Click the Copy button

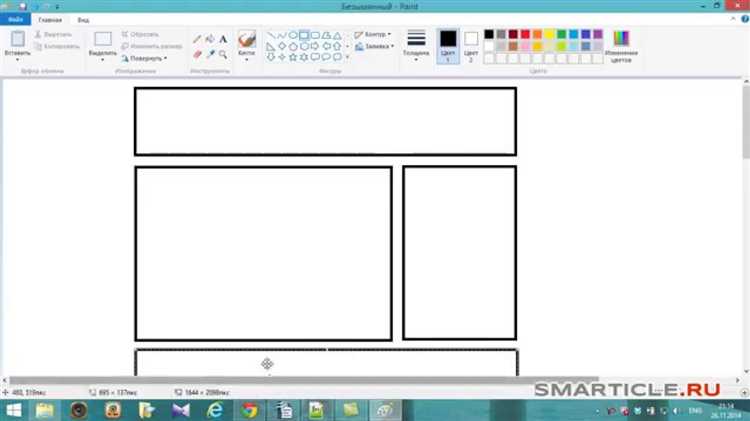[x=57, y=46]
